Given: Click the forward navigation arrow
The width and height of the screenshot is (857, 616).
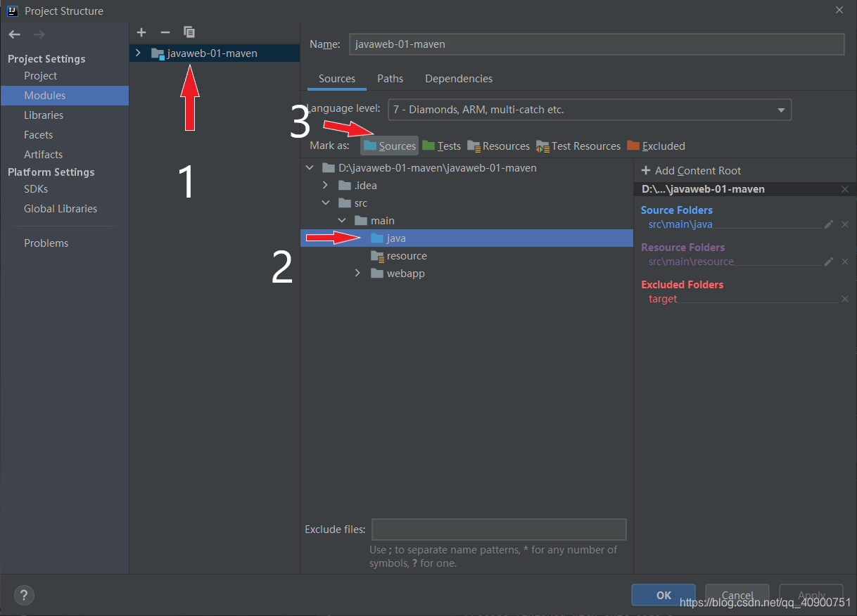Looking at the screenshot, I should (x=39, y=34).
